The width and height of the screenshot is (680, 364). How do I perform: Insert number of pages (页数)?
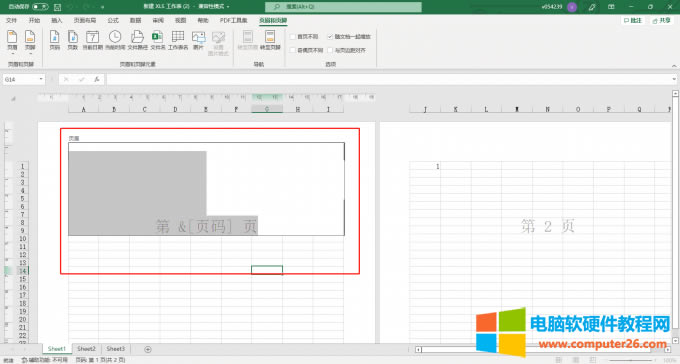[x=72, y=40]
